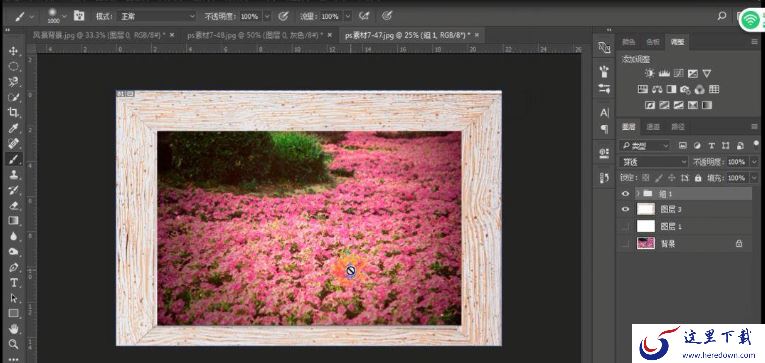Select the Crop tool

click(x=13, y=112)
